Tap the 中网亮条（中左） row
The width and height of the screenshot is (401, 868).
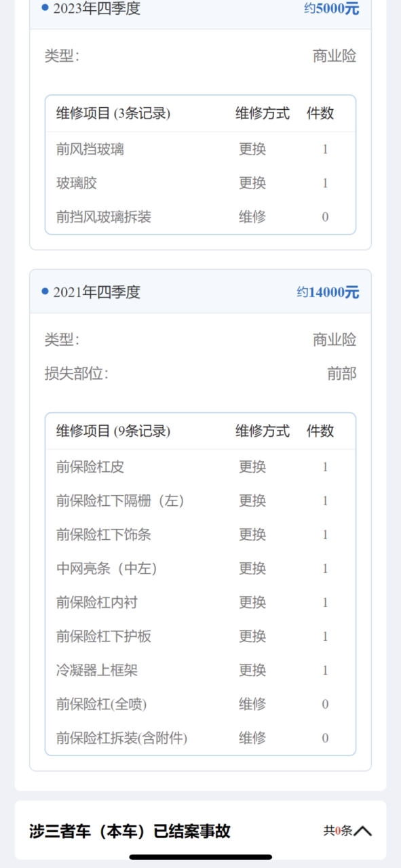[x=201, y=568]
